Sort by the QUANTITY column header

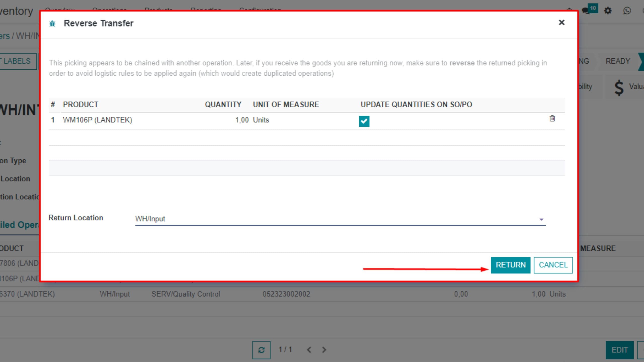[x=223, y=104]
